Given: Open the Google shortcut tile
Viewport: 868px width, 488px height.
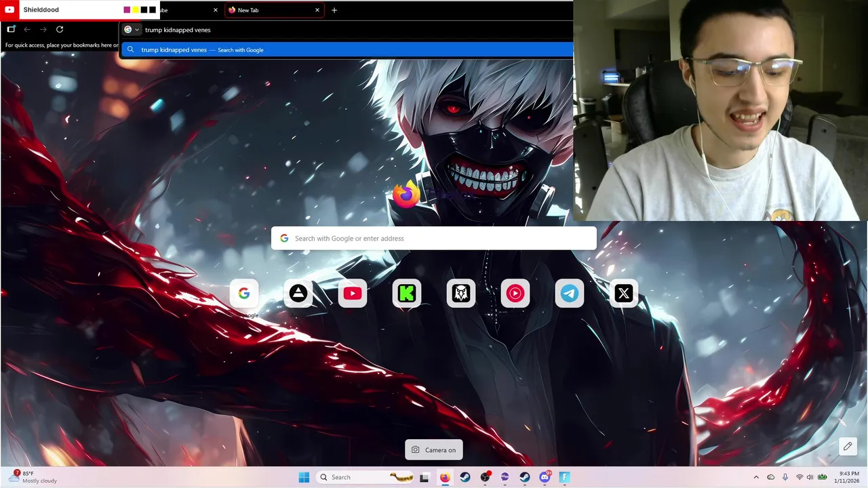Looking at the screenshot, I should [x=244, y=293].
